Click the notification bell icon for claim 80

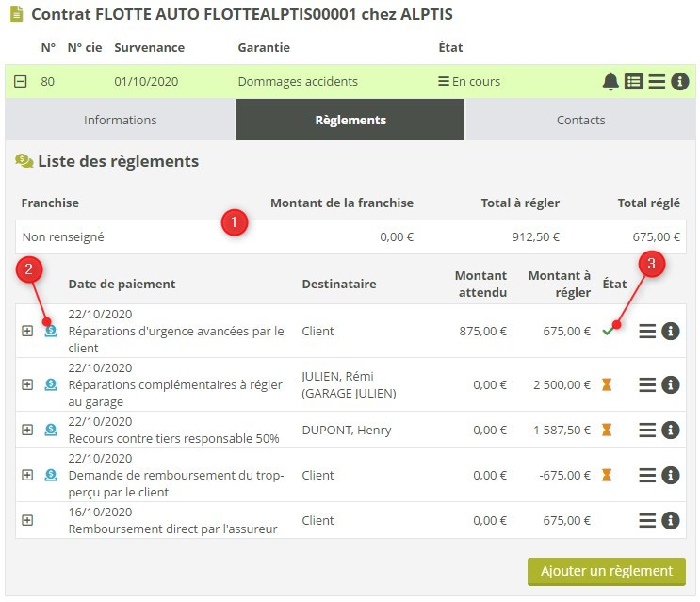coord(610,82)
